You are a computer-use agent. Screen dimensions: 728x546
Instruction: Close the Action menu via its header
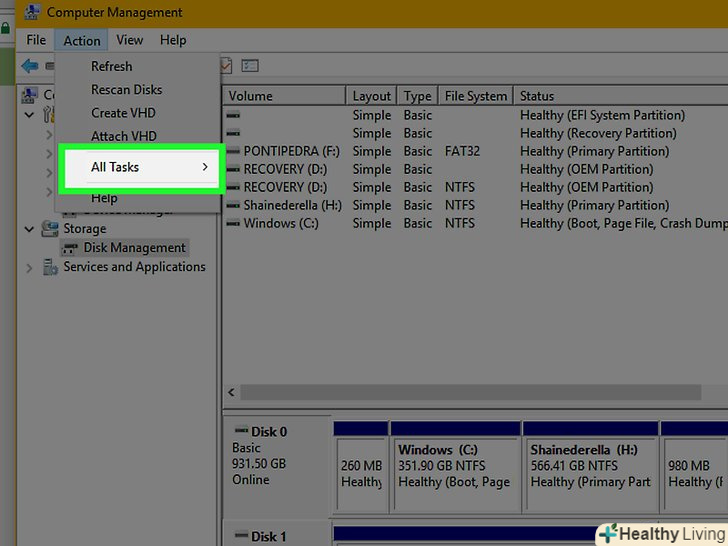coord(82,40)
